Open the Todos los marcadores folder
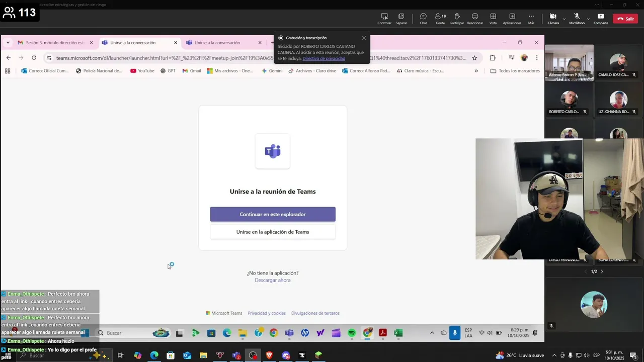Screen dimensions: 644x362 pos(515,71)
